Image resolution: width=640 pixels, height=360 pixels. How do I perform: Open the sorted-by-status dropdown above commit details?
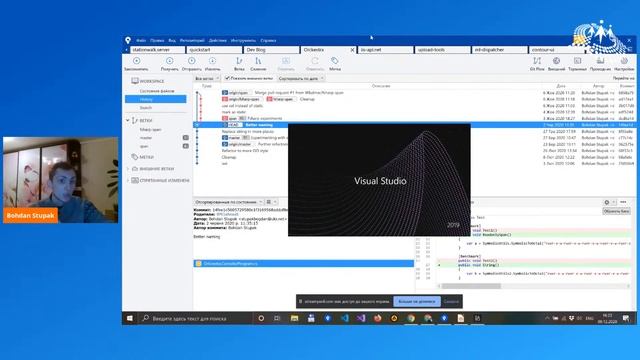tap(229, 202)
